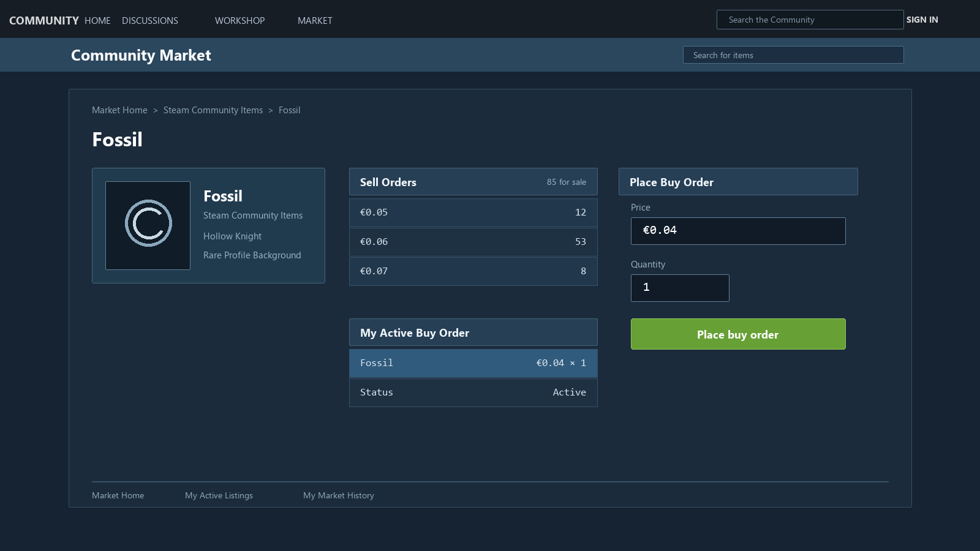Click the Fossil item thumbnail image
980x551 pixels.
click(148, 225)
